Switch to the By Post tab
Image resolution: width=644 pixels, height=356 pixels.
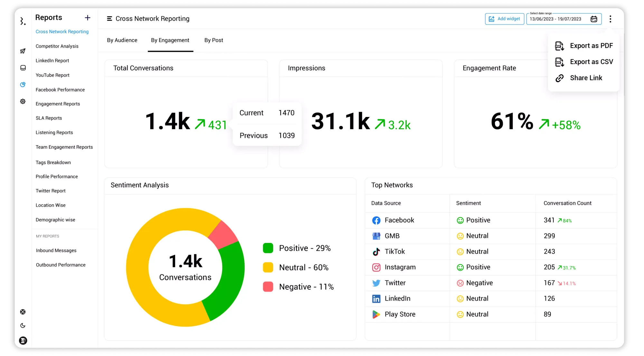(x=213, y=40)
